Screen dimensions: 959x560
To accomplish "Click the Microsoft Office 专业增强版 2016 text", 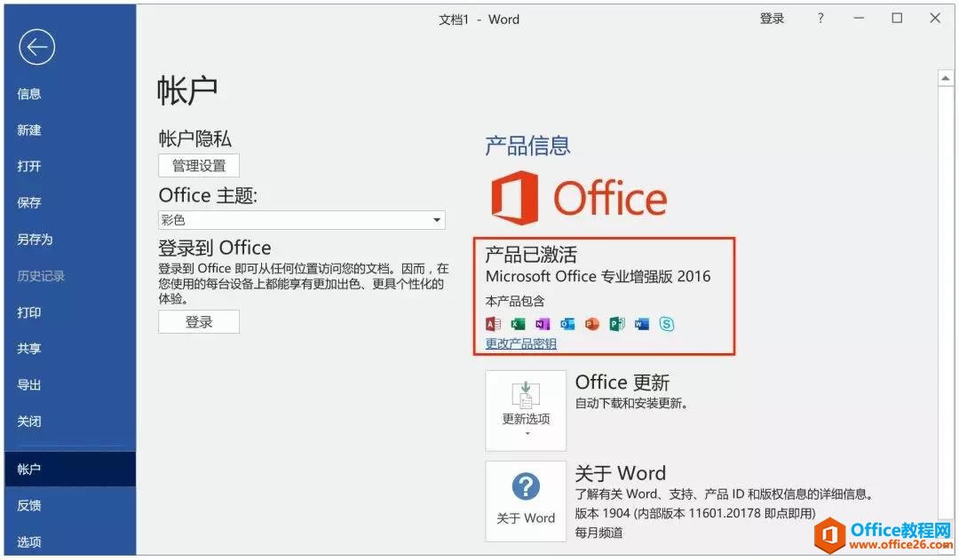I will click(598, 276).
